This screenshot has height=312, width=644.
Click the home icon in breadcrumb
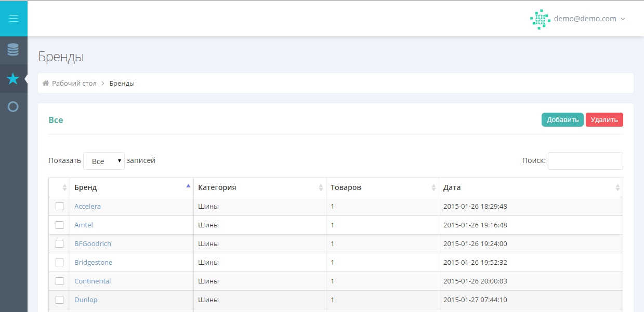click(x=46, y=83)
